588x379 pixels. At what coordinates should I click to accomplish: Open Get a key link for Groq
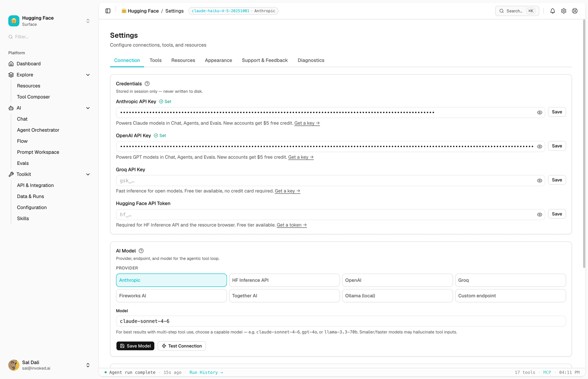click(x=287, y=191)
